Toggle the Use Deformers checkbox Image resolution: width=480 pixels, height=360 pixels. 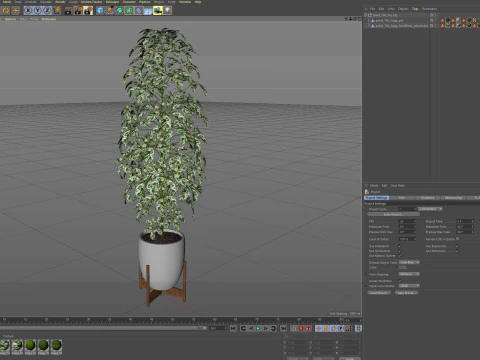click(x=457, y=251)
